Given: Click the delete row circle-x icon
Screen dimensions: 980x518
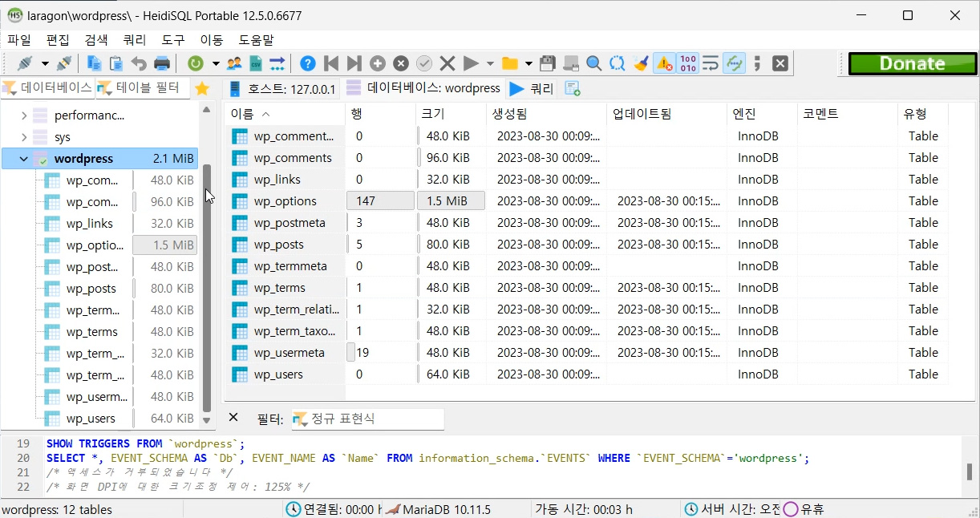Looking at the screenshot, I should (x=401, y=63).
